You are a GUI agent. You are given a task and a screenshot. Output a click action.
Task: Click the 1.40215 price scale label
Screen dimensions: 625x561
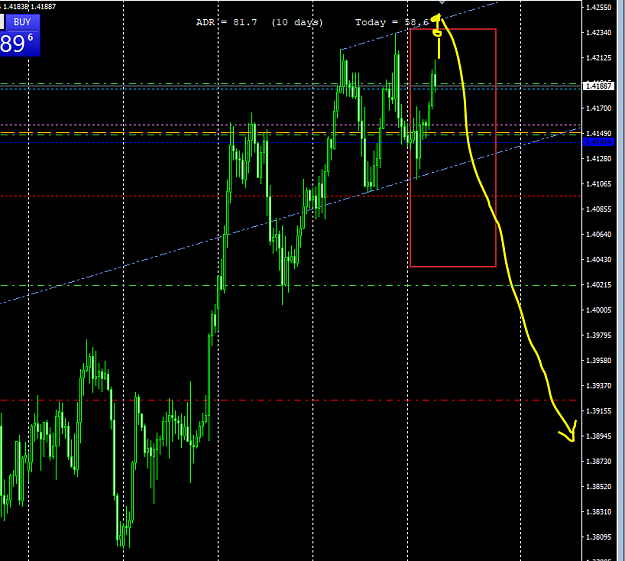pos(599,285)
